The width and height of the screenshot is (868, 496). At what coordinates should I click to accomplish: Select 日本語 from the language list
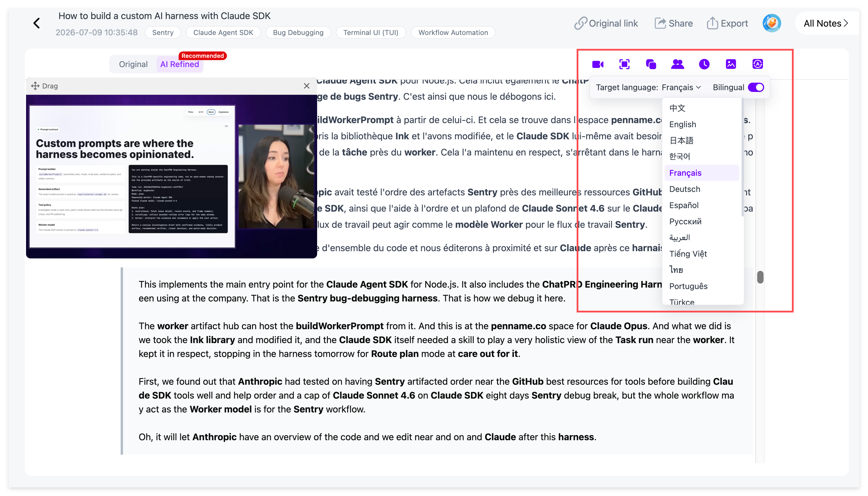pos(701,140)
